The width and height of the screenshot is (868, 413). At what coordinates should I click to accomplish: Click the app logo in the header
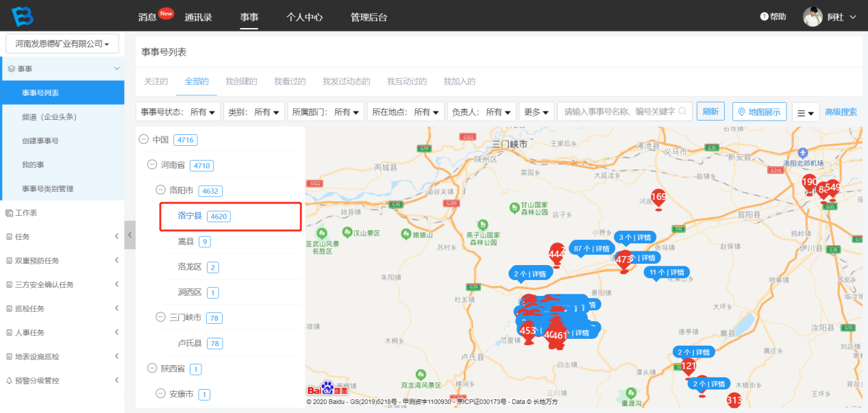coord(21,16)
